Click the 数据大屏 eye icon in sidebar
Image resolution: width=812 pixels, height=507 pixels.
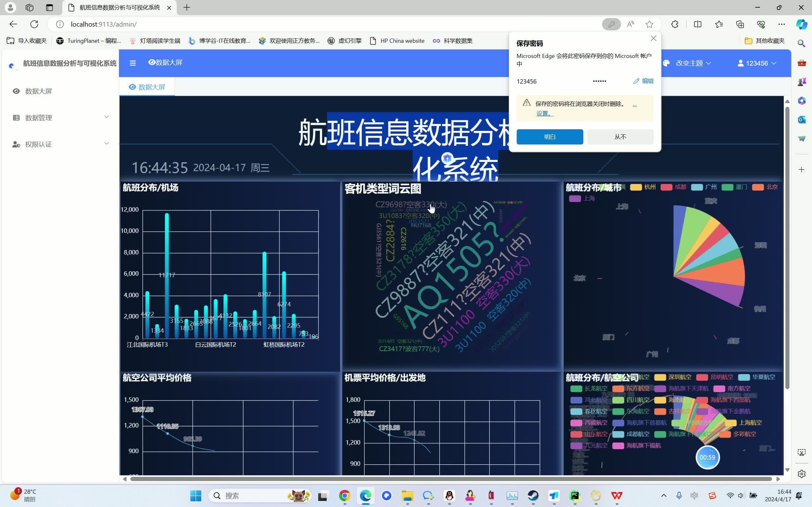[16, 91]
